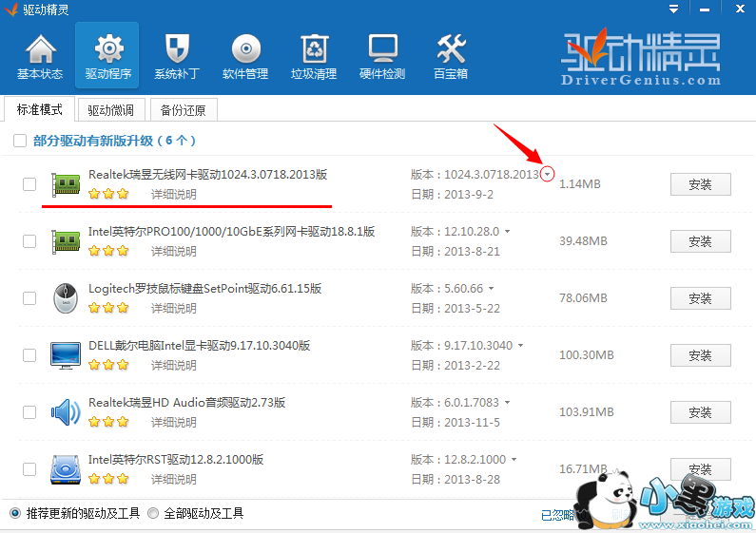Install the Intel PRO100 network driver 39.48MB
This screenshot has height=533, width=756.
[x=701, y=241]
